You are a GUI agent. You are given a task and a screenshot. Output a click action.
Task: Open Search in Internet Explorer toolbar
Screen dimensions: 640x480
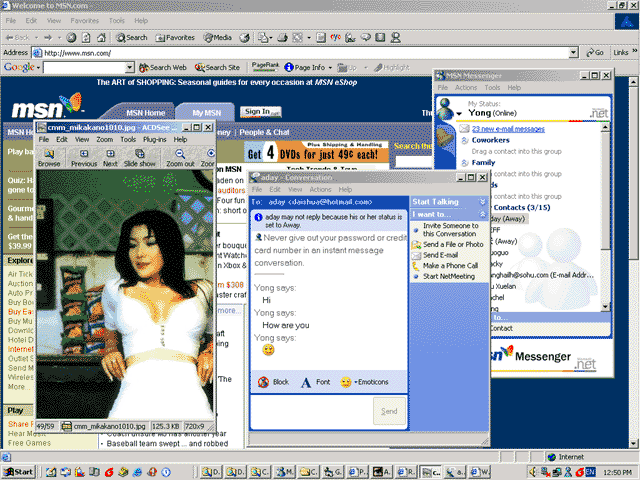click(131, 38)
